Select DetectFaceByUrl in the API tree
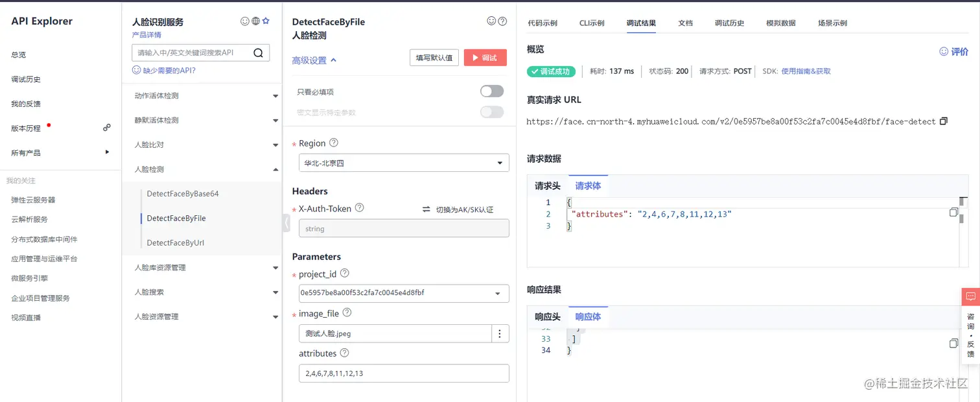This screenshot has width=980, height=402. coord(176,243)
